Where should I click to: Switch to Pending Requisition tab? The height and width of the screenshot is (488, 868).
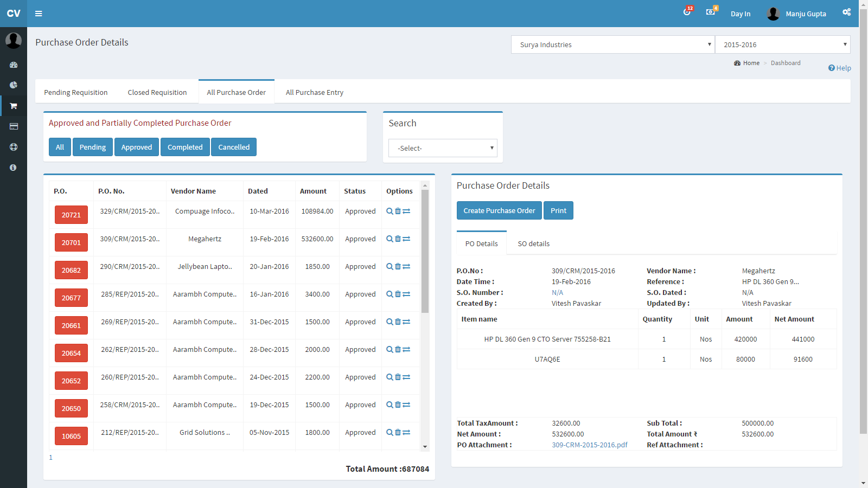click(x=76, y=92)
